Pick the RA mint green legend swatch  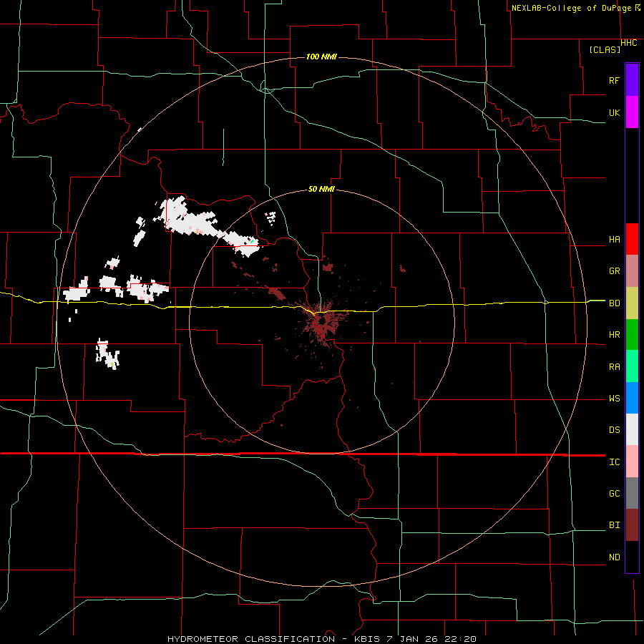632,366
